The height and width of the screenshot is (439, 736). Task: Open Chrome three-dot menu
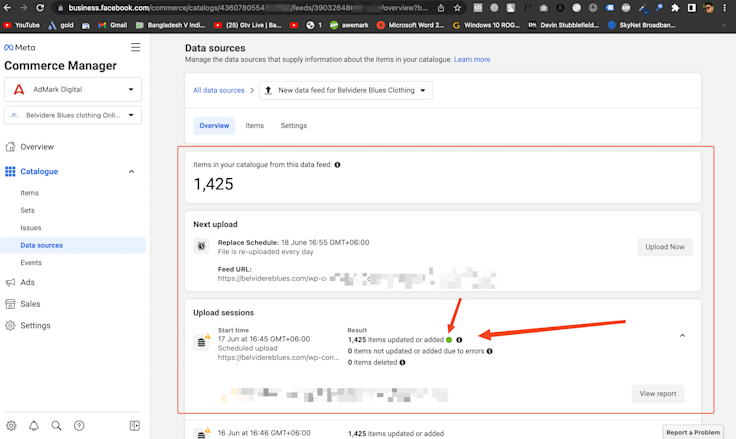(x=725, y=8)
